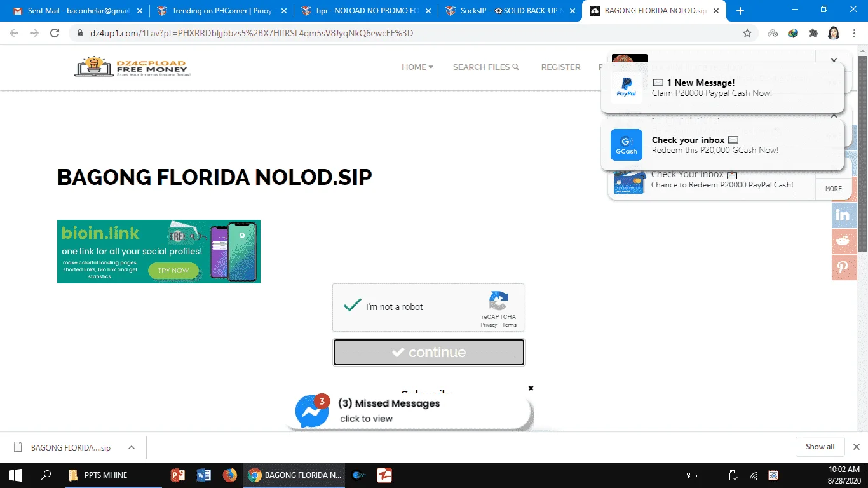Click TRY NOW on bioin.link ad

[x=173, y=270]
